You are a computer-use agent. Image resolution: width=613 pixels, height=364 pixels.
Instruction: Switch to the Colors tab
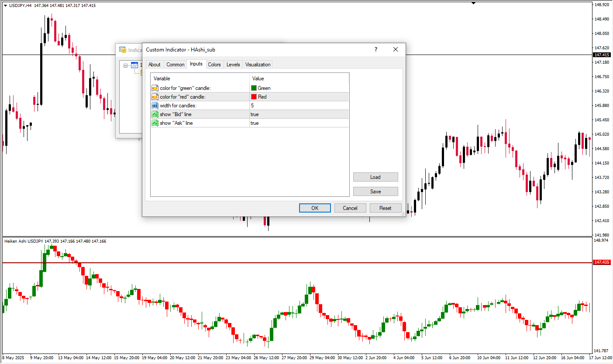tap(214, 65)
